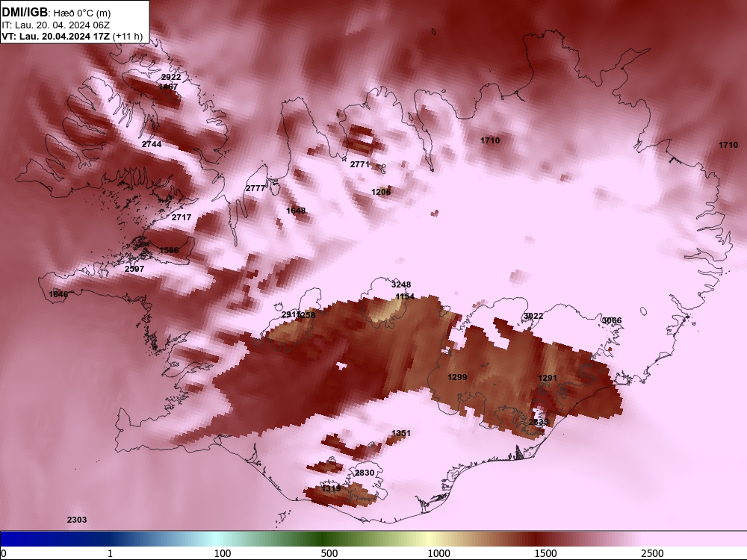Click the 2303 value over the sea
The image size is (747, 560).
coord(77,520)
